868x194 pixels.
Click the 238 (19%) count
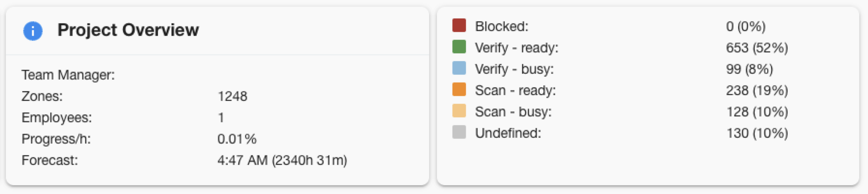tap(757, 90)
